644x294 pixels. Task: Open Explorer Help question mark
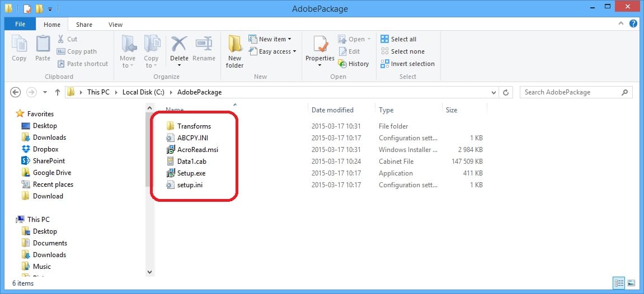(x=634, y=24)
